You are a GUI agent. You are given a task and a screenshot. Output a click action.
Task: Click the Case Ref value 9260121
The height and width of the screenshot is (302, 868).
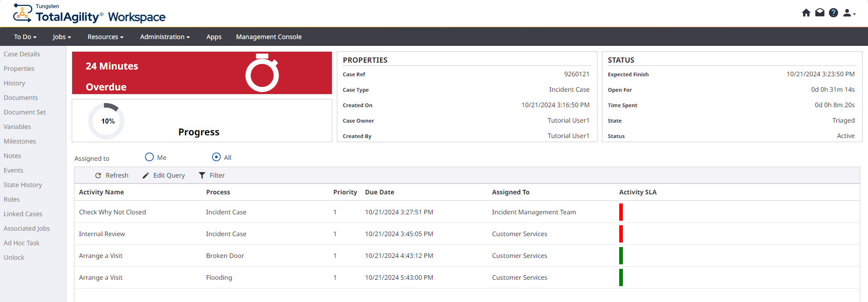[577, 74]
